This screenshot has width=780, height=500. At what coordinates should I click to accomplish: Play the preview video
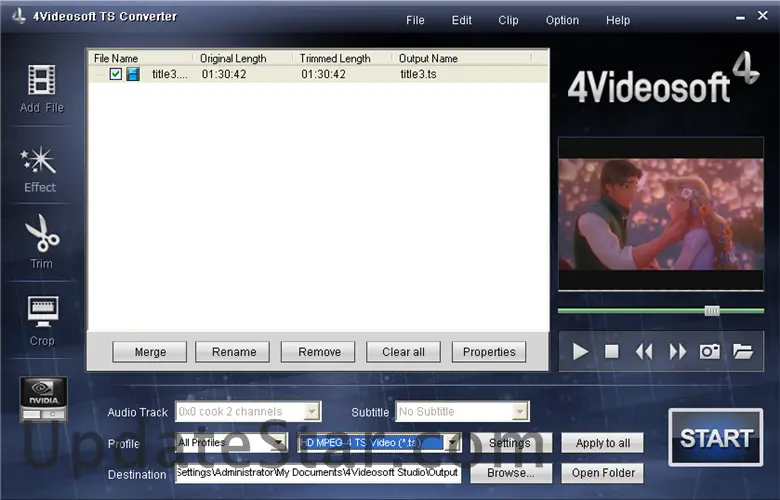click(x=580, y=352)
